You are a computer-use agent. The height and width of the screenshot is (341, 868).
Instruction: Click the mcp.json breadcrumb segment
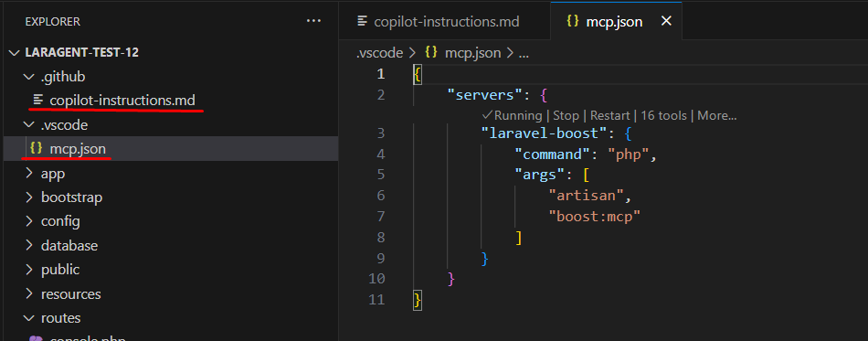click(472, 53)
